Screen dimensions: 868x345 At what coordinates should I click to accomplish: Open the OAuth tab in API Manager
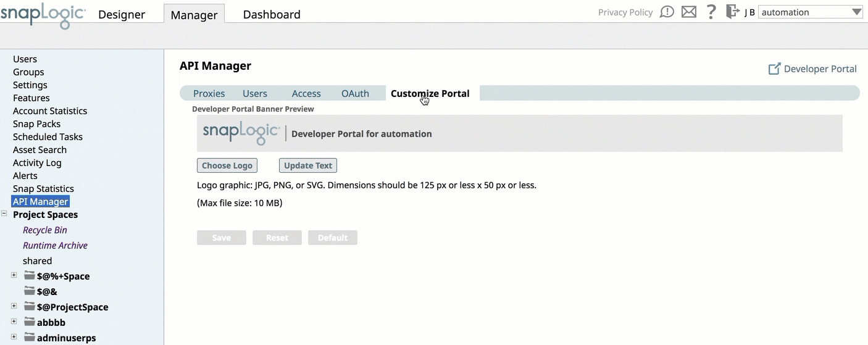click(355, 94)
